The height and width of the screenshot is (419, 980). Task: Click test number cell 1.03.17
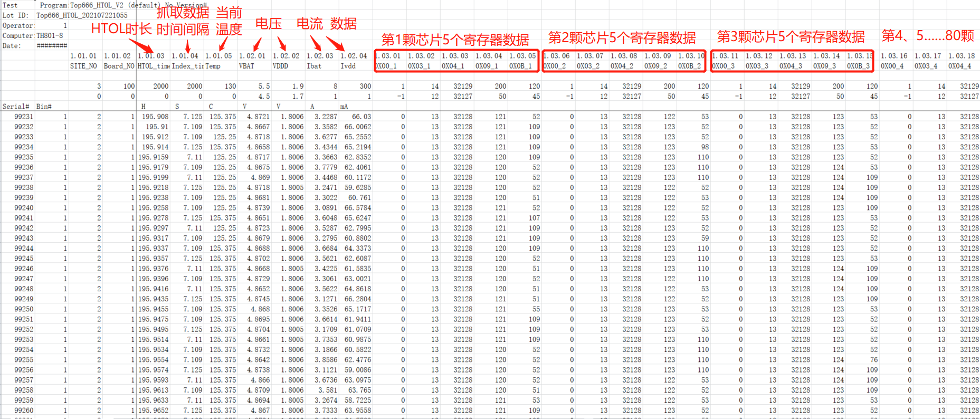point(928,55)
